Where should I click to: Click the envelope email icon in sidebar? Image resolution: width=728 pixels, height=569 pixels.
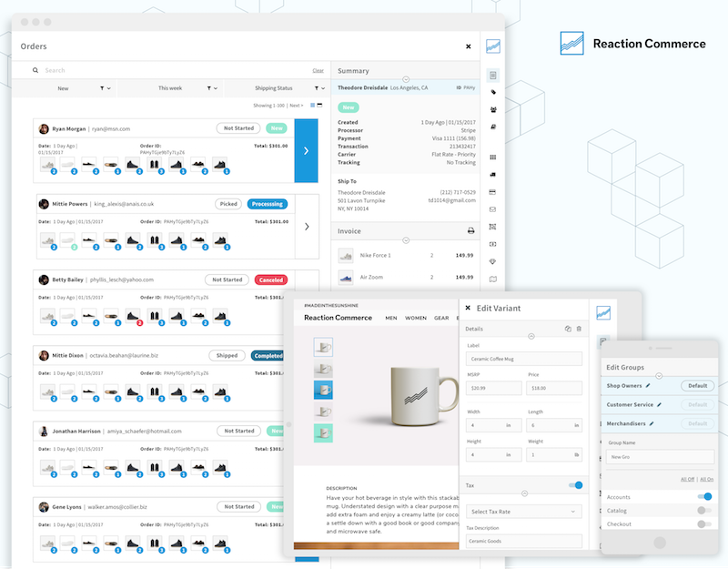coord(493,208)
